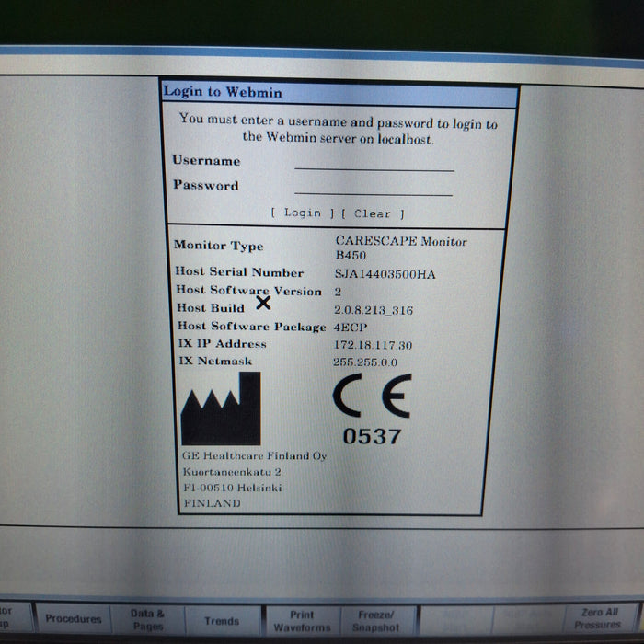Click the 'IX IP Address' label

pos(223,343)
